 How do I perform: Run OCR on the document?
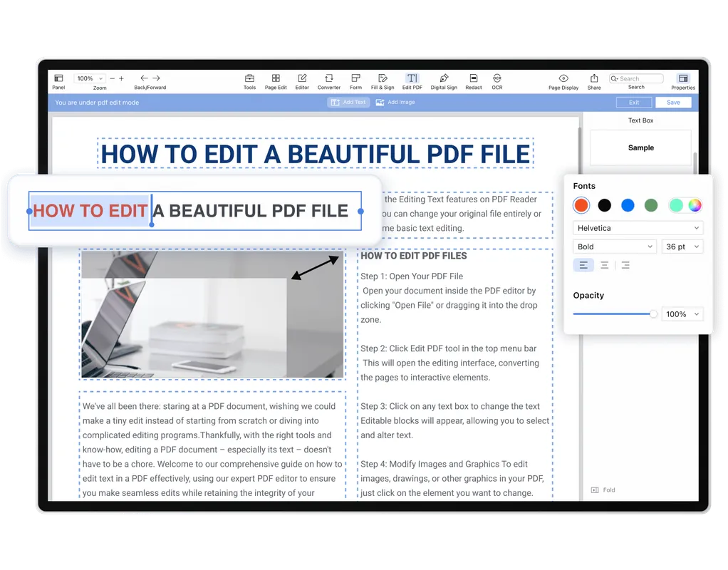coord(496,81)
